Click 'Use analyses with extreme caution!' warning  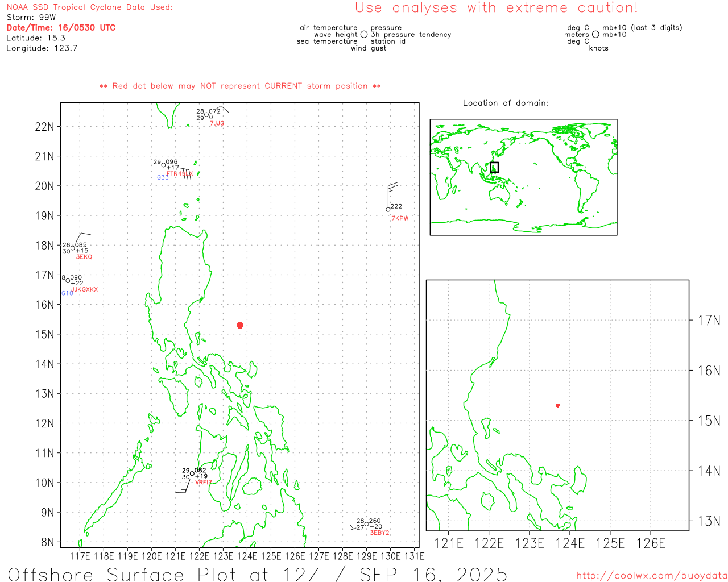497,8
